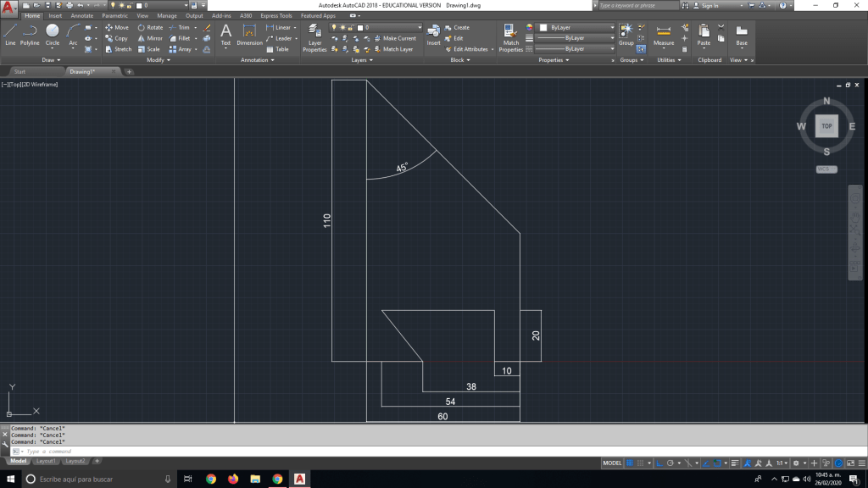This screenshot has width=868, height=488.
Task: Toggle drawing grid display in status bar
Action: pyautogui.click(x=630, y=463)
